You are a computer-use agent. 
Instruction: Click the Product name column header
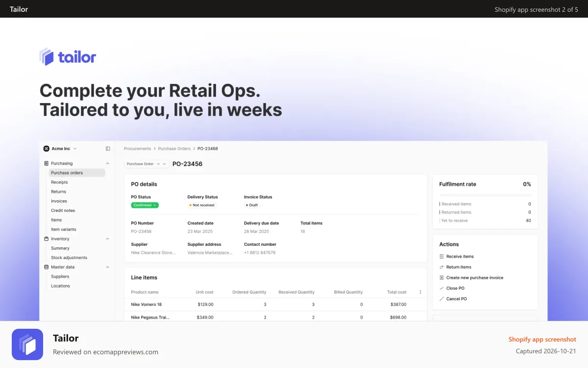click(x=145, y=292)
